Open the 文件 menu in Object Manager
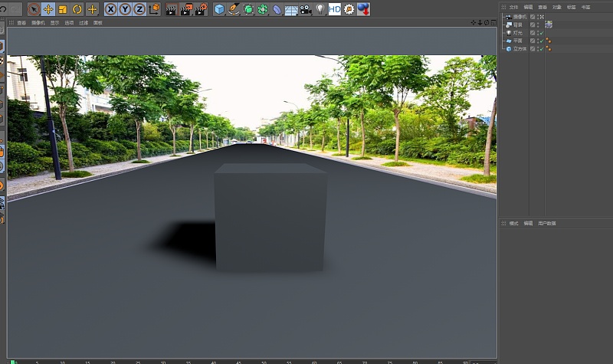 513,7
